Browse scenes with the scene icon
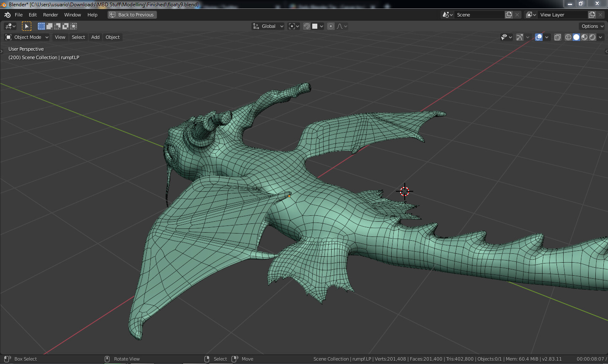 point(448,15)
